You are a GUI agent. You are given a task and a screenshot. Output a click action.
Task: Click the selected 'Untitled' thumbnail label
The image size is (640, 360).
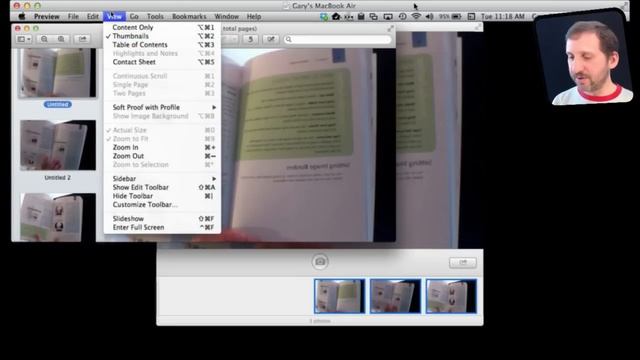58,104
